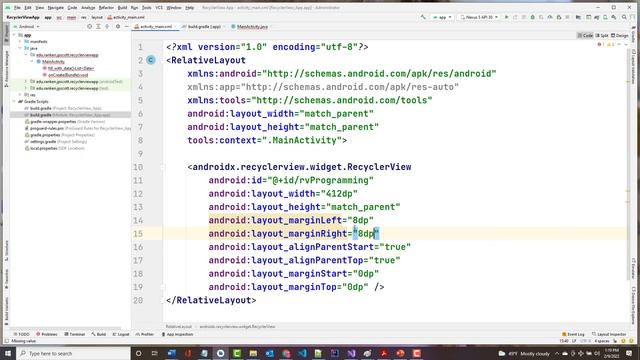
Task: Switch to the build.gradle (app) editor tab
Action: coord(204,27)
